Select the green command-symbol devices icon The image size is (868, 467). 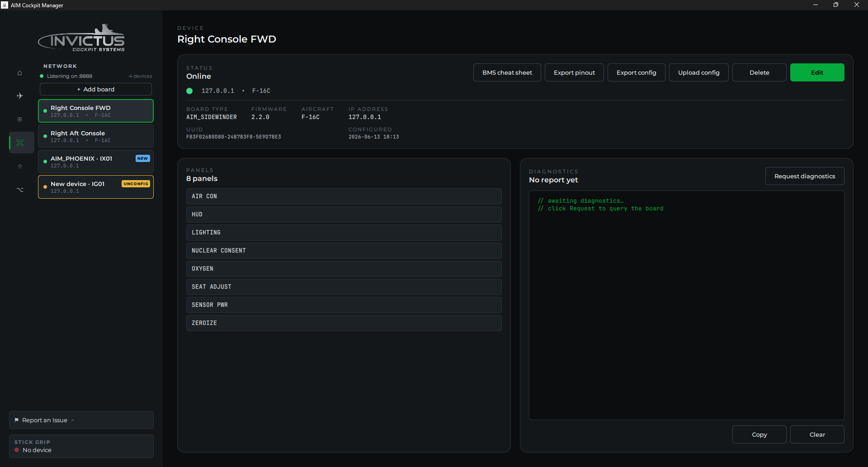pos(20,143)
